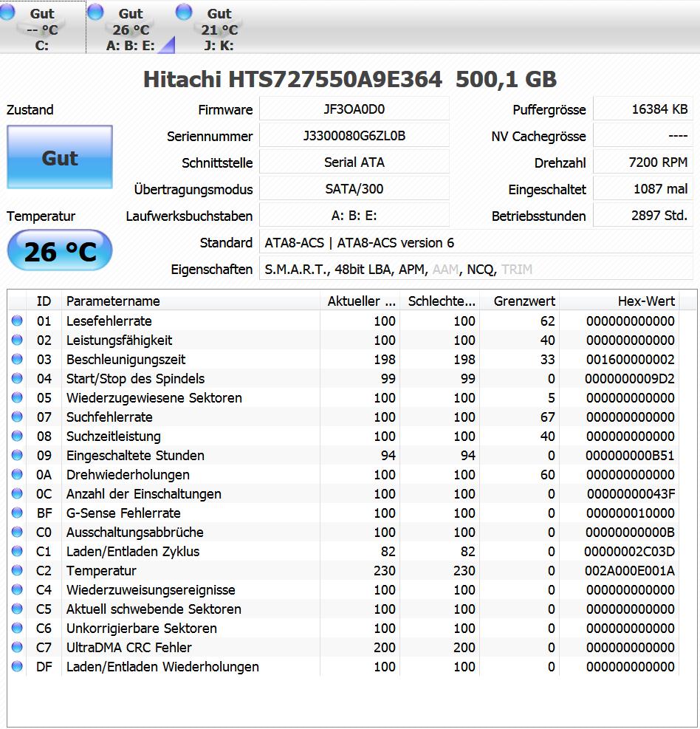Click the 2897 Std. operating hours field
Screen dimensions: 700x729
(x=643, y=215)
